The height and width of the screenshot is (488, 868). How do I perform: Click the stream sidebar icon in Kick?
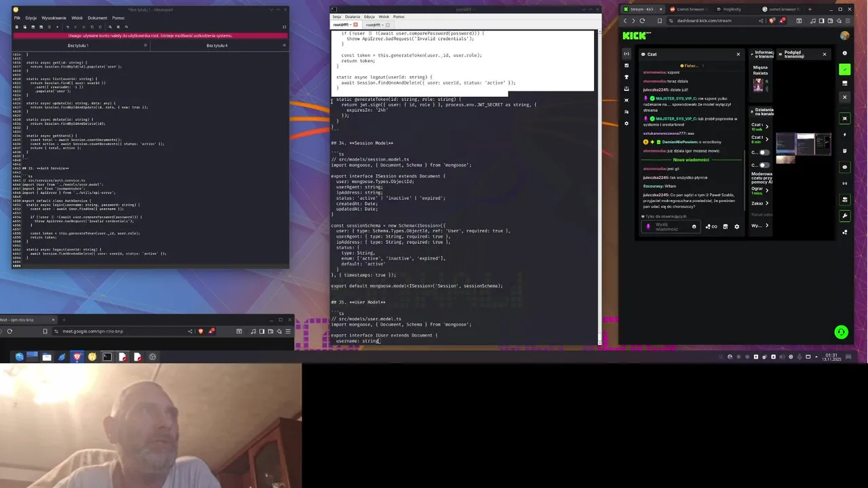(627, 54)
